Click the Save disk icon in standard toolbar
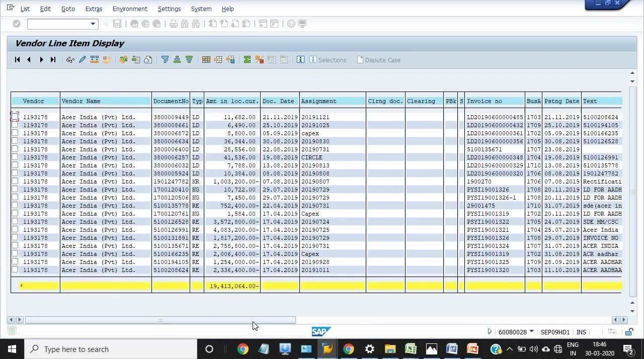 (x=117, y=24)
